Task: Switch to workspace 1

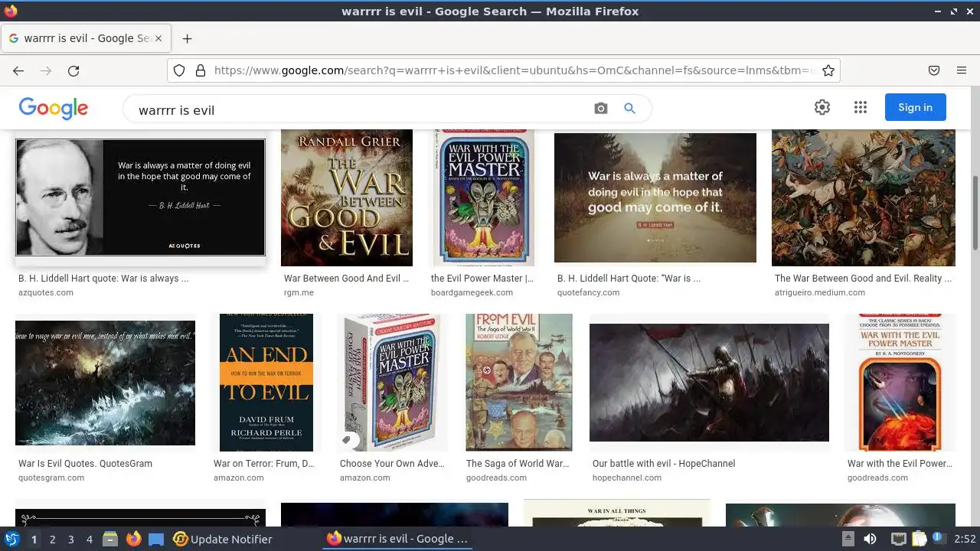Action: (x=34, y=539)
